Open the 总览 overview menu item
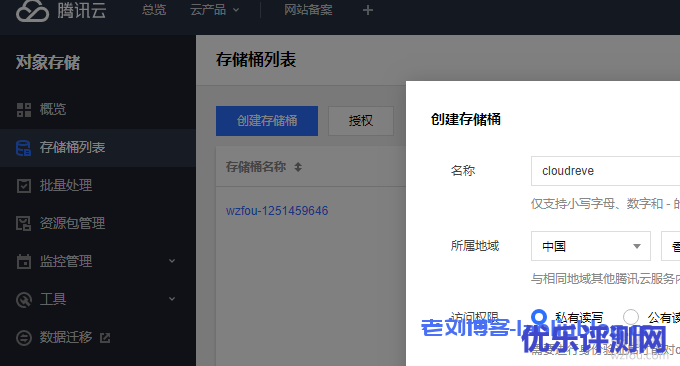The height and width of the screenshot is (366, 680). pyautogui.click(x=154, y=10)
